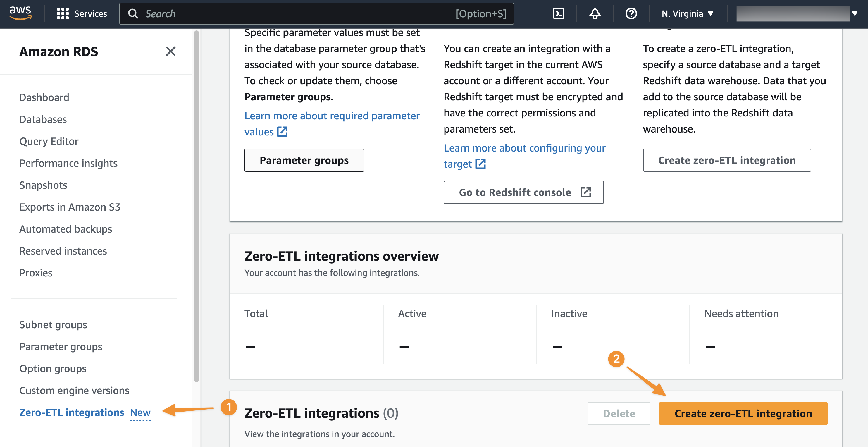Open Databases in the sidebar
The height and width of the screenshot is (447, 868).
pos(43,119)
